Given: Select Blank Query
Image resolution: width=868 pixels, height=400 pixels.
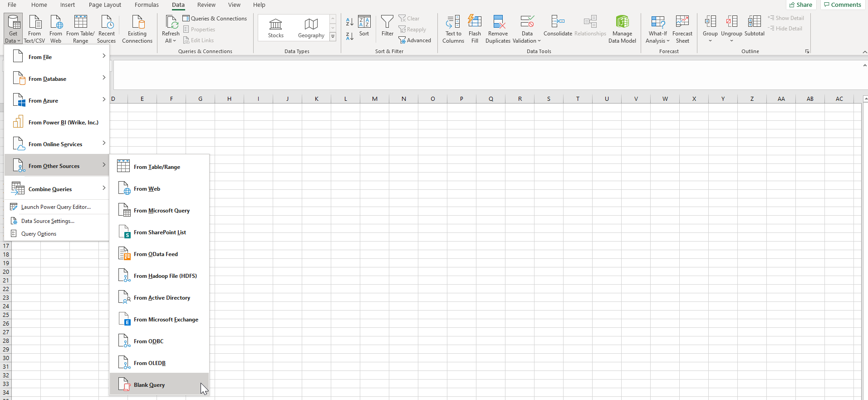Looking at the screenshot, I should (159, 385).
